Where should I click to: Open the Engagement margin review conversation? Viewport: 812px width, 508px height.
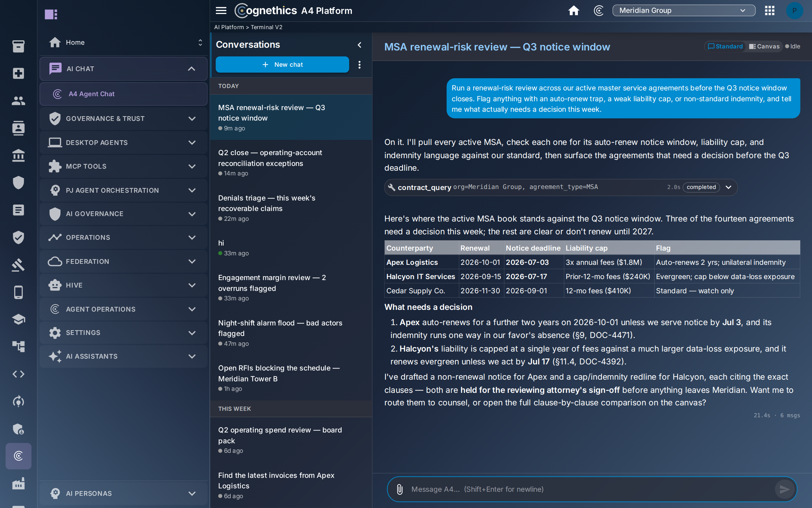point(291,288)
